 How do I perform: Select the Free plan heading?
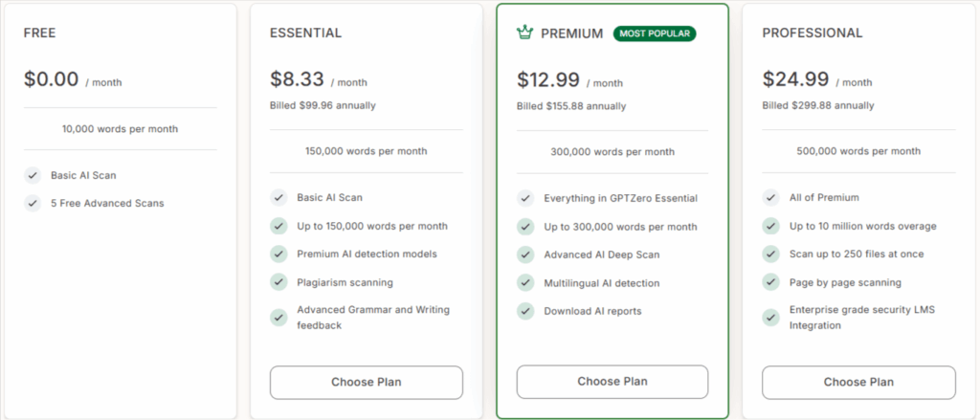(40, 33)
